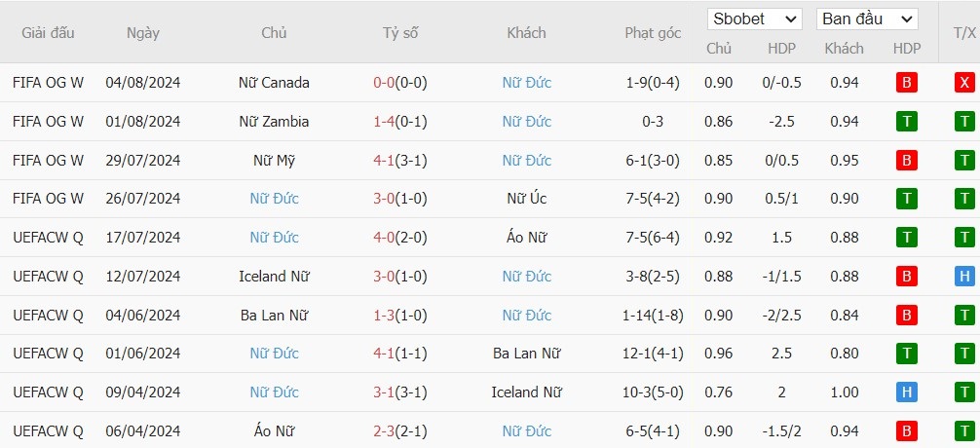Screen dimensions: 980x448
Task: Open the Ban đầu odds type dropdown
Action: click(867, 19)
